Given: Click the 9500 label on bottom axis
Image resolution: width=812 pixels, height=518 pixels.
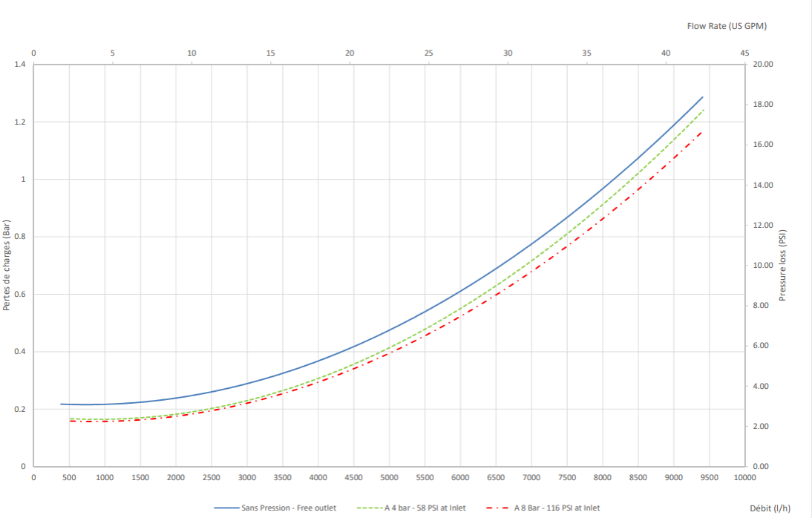Looking at the screenshot, I should [x=709, y=478].
